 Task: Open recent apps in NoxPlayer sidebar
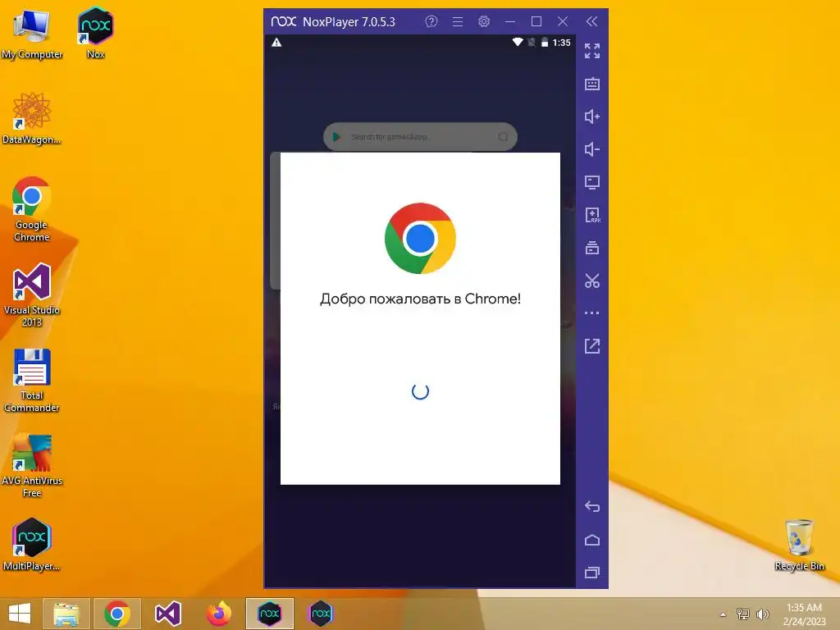coord(592,573)
